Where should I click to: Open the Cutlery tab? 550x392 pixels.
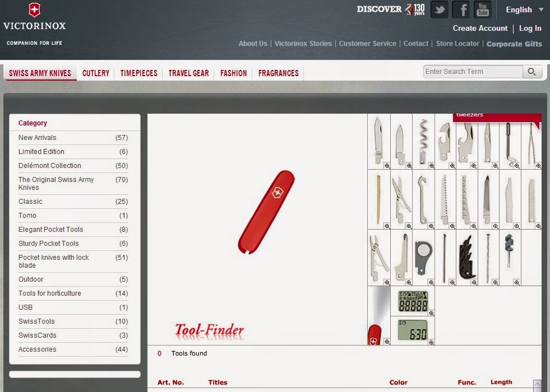tap(96, 73)
